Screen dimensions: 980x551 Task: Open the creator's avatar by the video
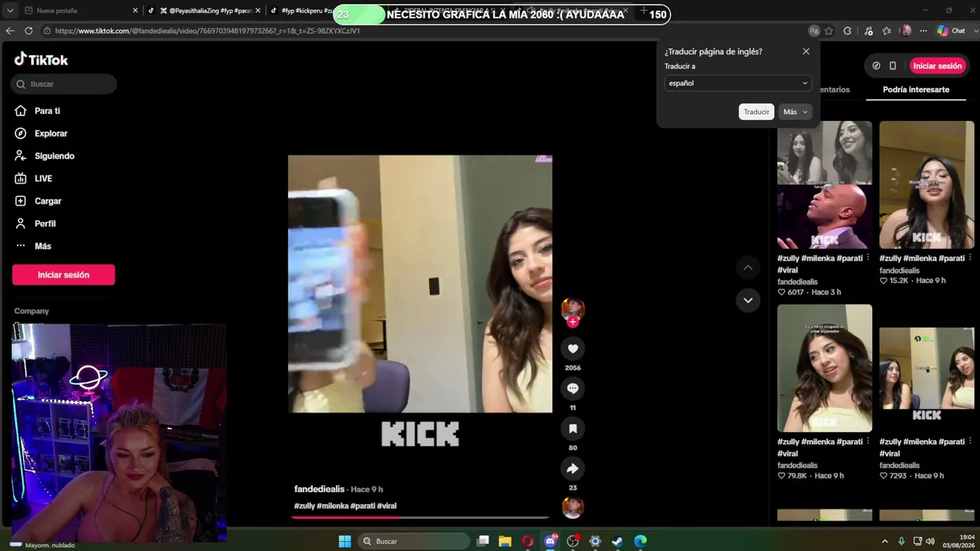click(x=573, y=308)
